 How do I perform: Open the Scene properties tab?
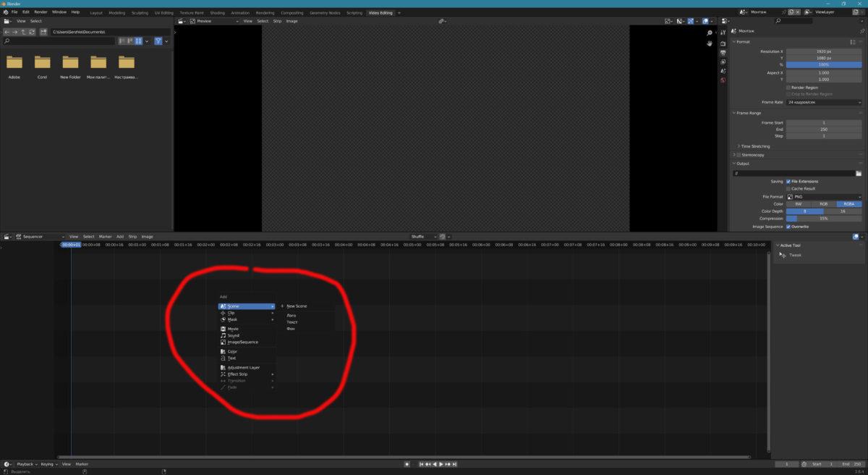pyautogui.click(x=723, y=71)
